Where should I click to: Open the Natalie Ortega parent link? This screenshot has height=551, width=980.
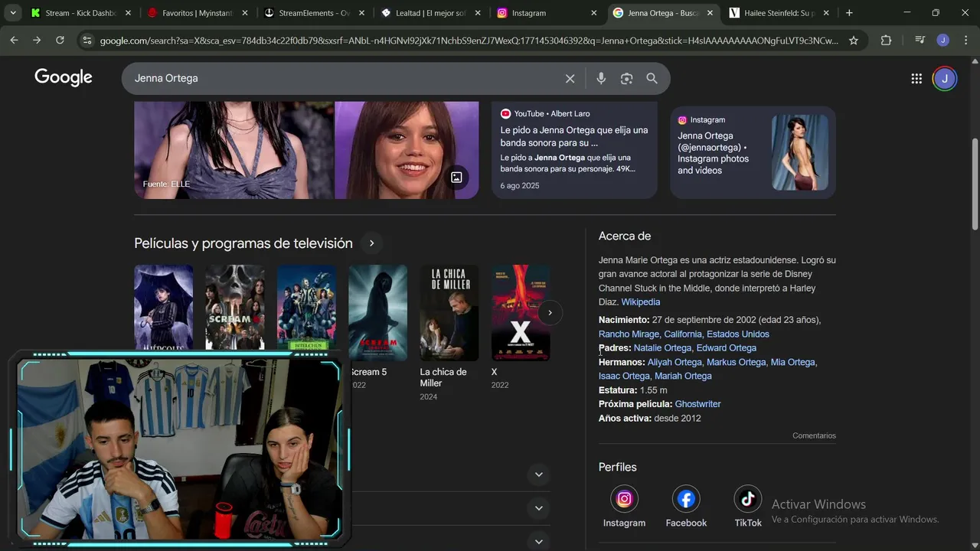[x=662, y=348]
